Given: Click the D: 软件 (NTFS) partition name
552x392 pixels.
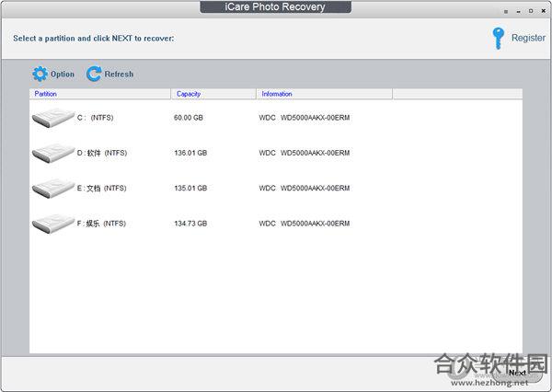Looking at the screenshot, I should click(102, 153).
